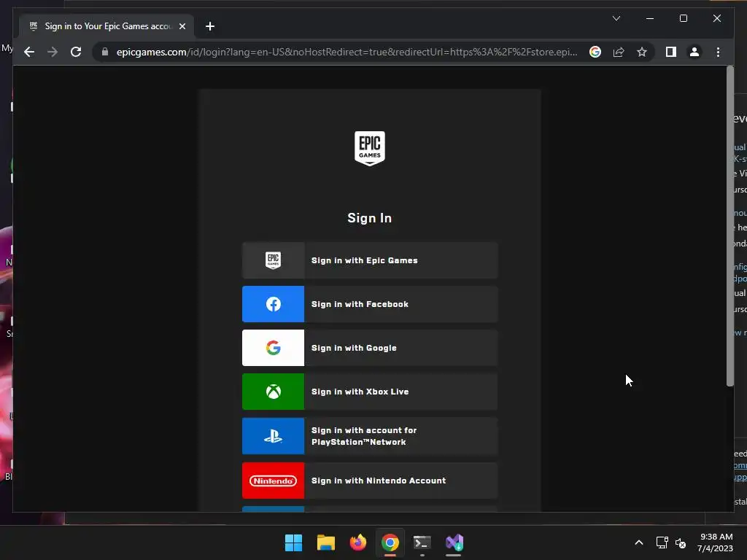This screenshot has width=747, height=560.
Task: Click the Google icon in the address bar
Action: click(x=595, y=52)
